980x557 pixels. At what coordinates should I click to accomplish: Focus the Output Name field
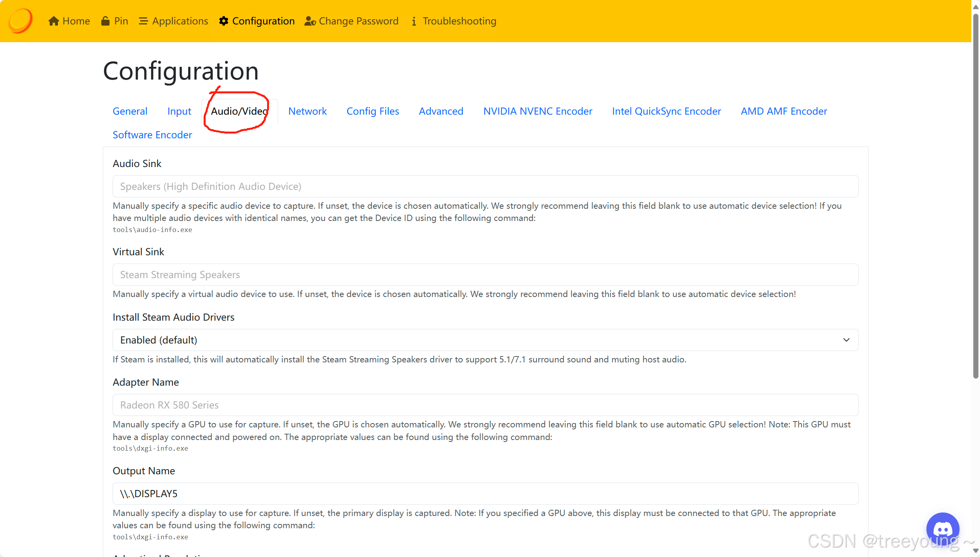point(485,494)
